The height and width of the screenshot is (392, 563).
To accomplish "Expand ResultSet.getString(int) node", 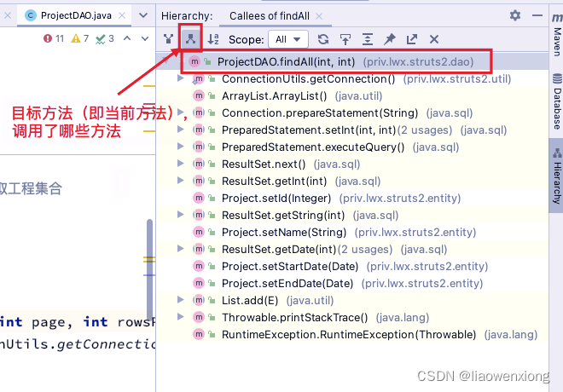I will pos(181,215).
